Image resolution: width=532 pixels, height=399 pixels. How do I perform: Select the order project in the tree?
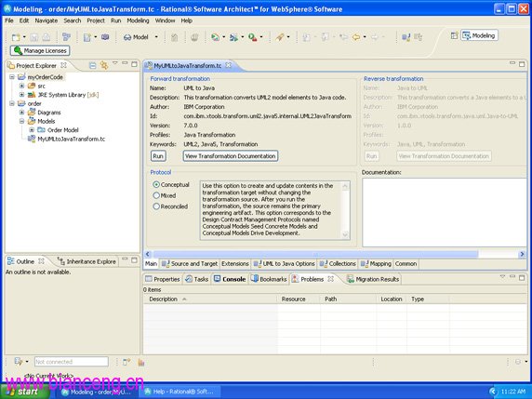click(34, 103)
